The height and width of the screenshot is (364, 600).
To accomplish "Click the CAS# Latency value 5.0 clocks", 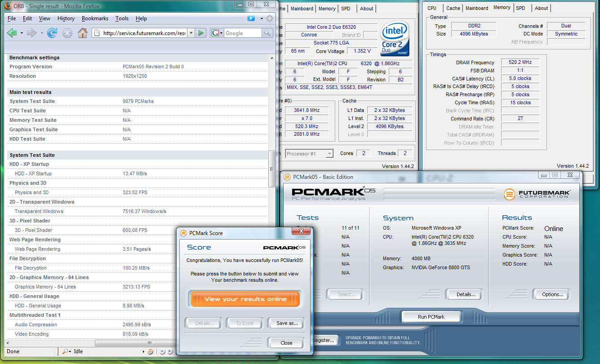I will tap(521, 78).
